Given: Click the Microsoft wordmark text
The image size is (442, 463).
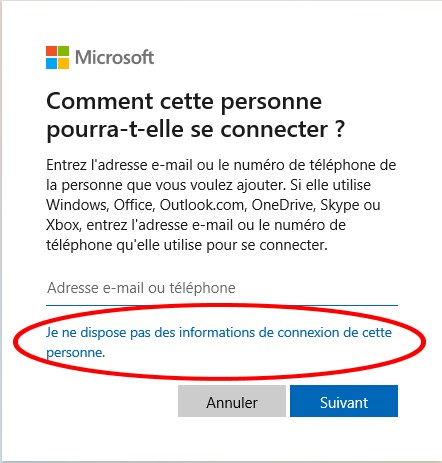Looking at the screenshot, I should coord(114,57).
